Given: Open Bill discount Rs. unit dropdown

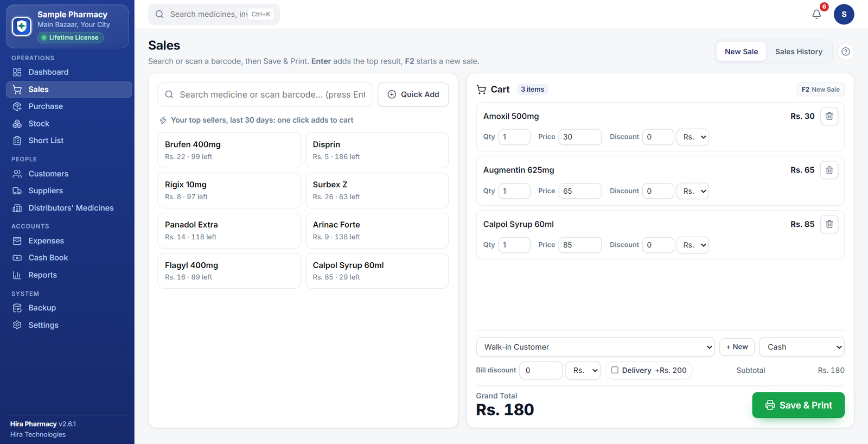Looking at the screenshot, I should click(x=583, y=370).
